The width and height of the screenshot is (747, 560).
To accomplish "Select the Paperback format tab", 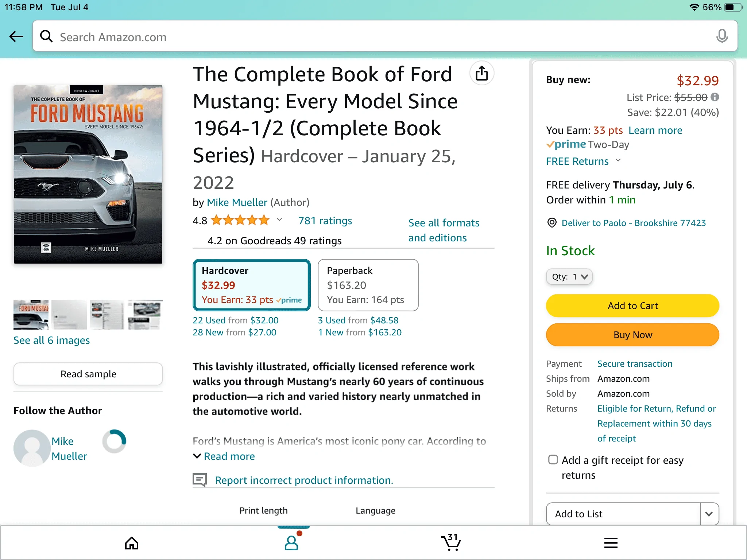I will coord(368,285).
